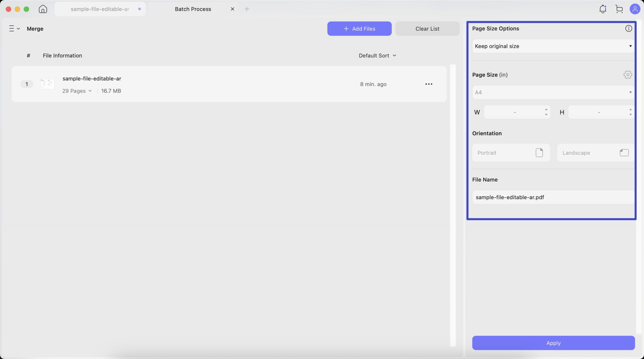Open the A4 page size dropdown

pyautogui.click(x=553, y=92)
